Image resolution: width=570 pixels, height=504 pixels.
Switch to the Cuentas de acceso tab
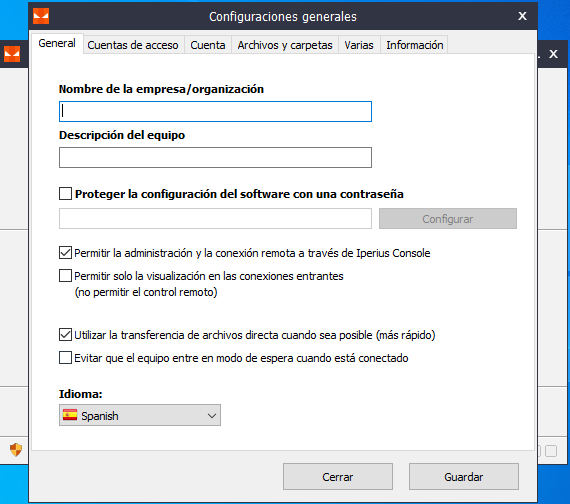point(133,45)
